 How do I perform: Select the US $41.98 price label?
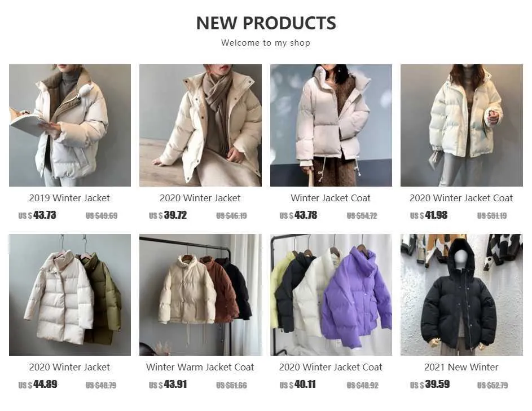[429, 215]
